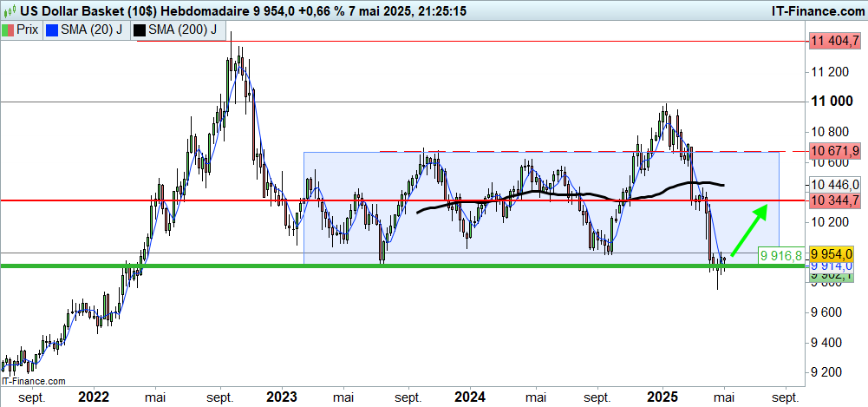Select the current price label 9 954,0

834,253
